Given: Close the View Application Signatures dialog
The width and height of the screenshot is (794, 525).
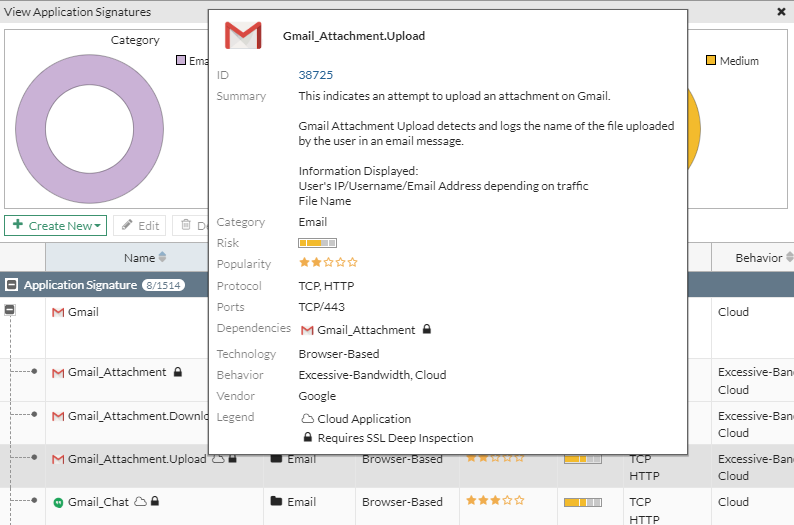Looking at the screenshot, I should pyautogui.click(x=781, y=12).
